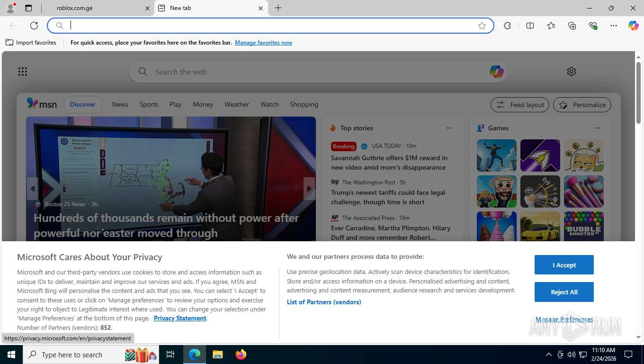Show the previous carousel story
This screenshot has height=364, width=644.
pos(32,189)
